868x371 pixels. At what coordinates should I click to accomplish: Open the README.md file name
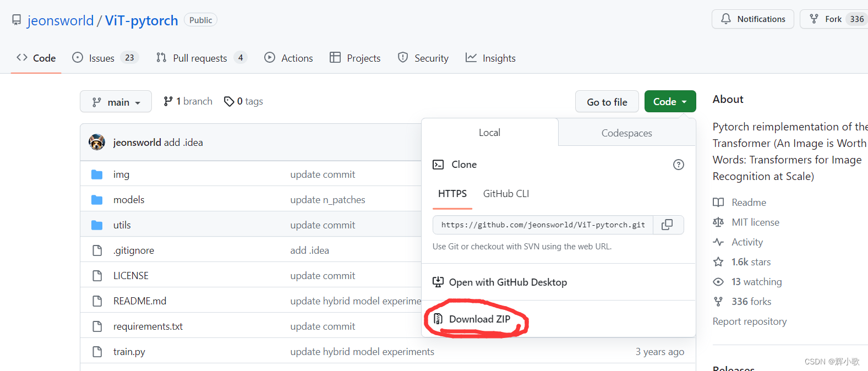click(x=140, y=301)
